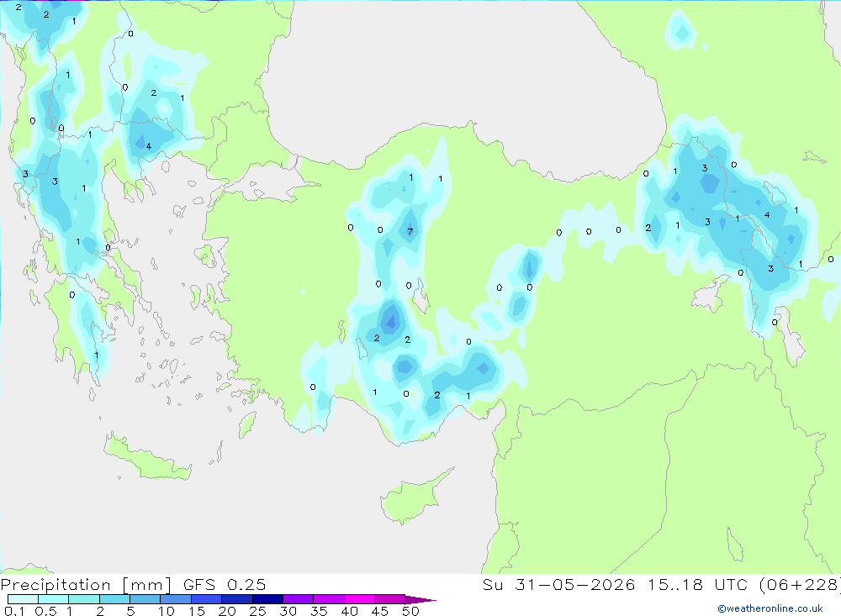Click the '0.5' legend scale label
This screenshot has height=616, width=841.
click(45, 611)
